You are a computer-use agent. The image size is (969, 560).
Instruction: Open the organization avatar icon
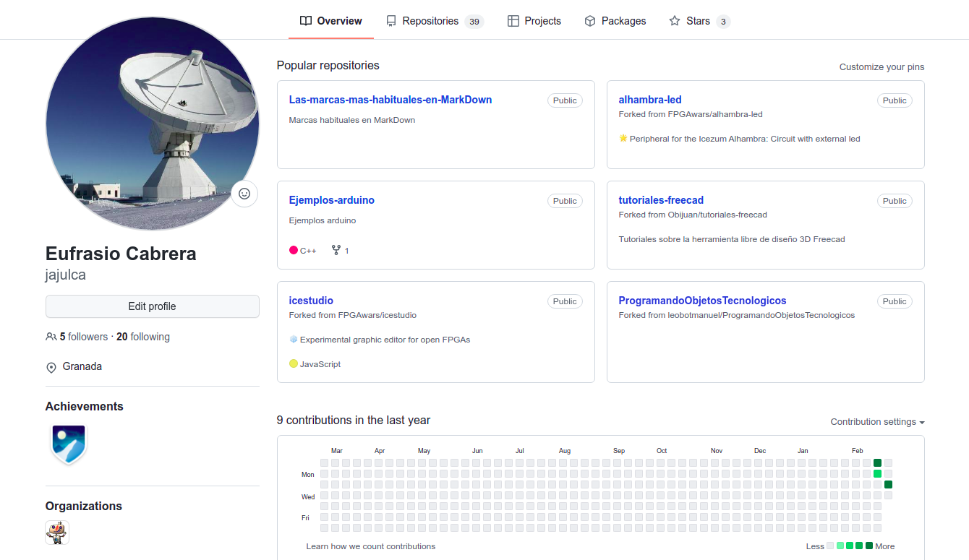[57, 533]
